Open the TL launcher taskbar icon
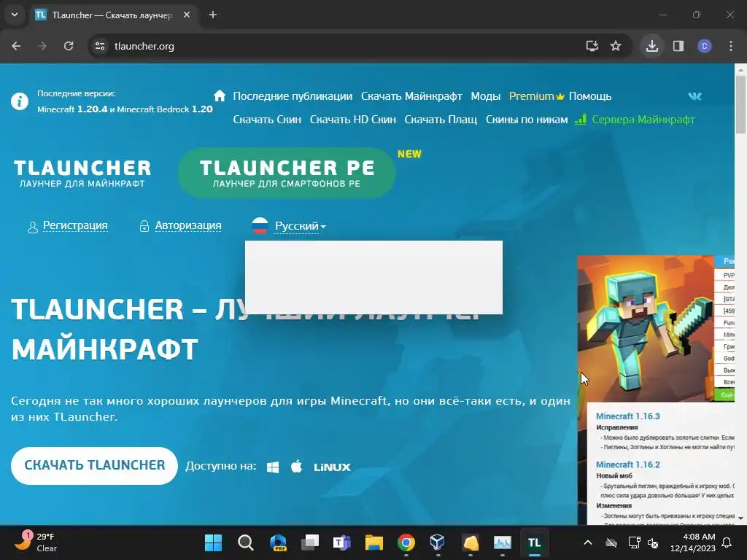This screenshot has height=560, width=747. pyautogui.click(x=534, y=542)
